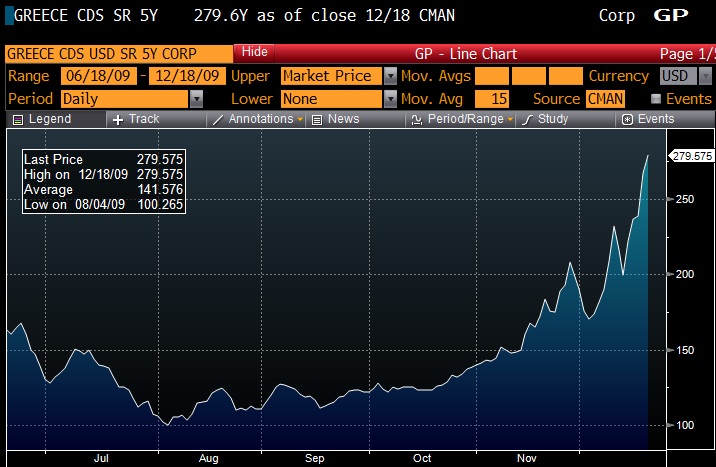The height and width of the screenshot is (467, 716).
Task: Click the Mov. Avg 15 field
Action: click(491, 99)
